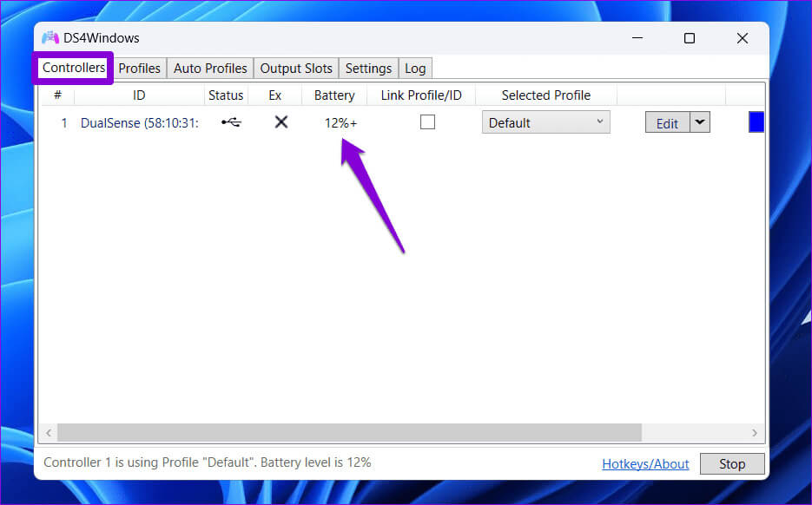Click the Battery column header

(x=334, y=95)
